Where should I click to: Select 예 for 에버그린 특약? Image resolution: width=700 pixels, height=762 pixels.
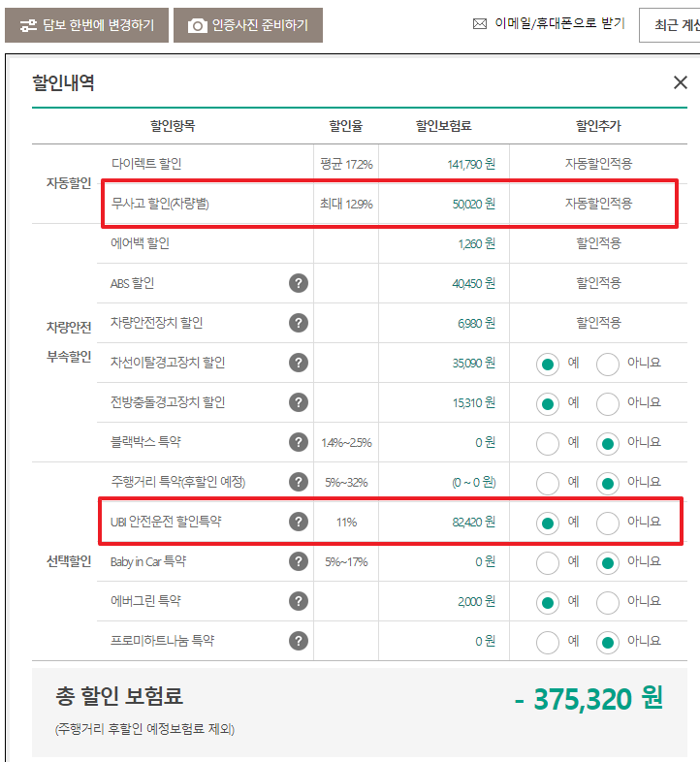pos(548,603)
